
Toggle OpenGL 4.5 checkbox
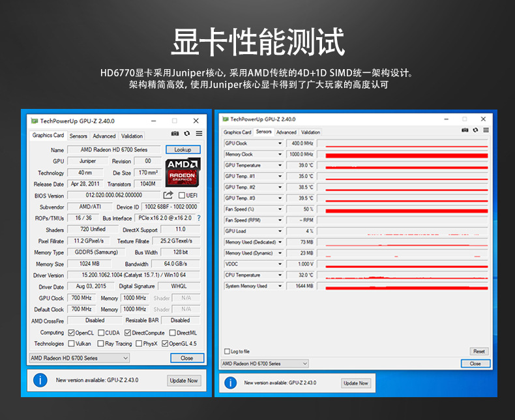165,344
